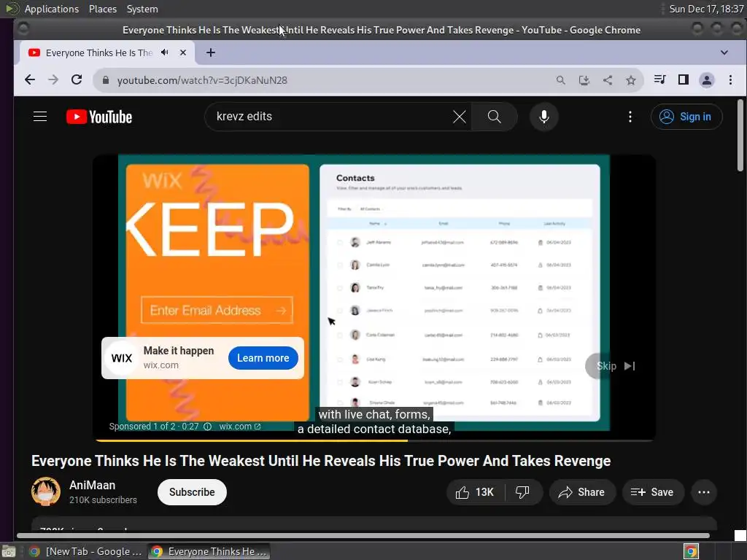Click the Wix logo on ad card
747x560 pixels.
122,358
